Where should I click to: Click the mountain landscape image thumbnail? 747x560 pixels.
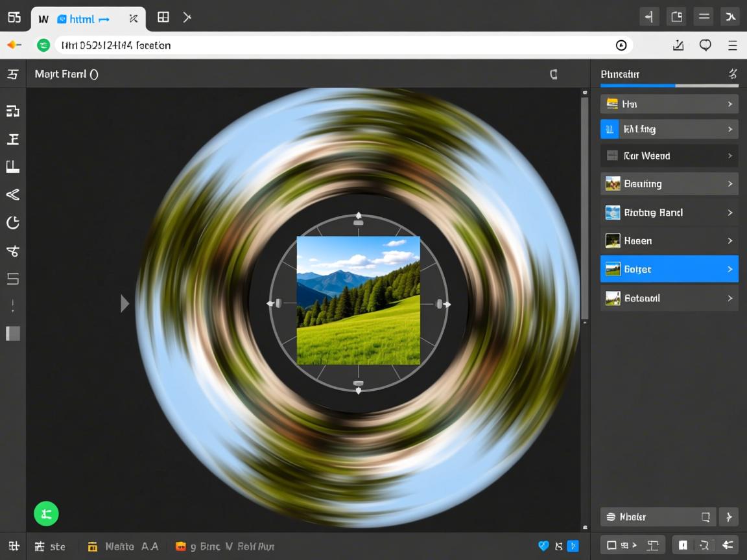(x=358, y=300)
